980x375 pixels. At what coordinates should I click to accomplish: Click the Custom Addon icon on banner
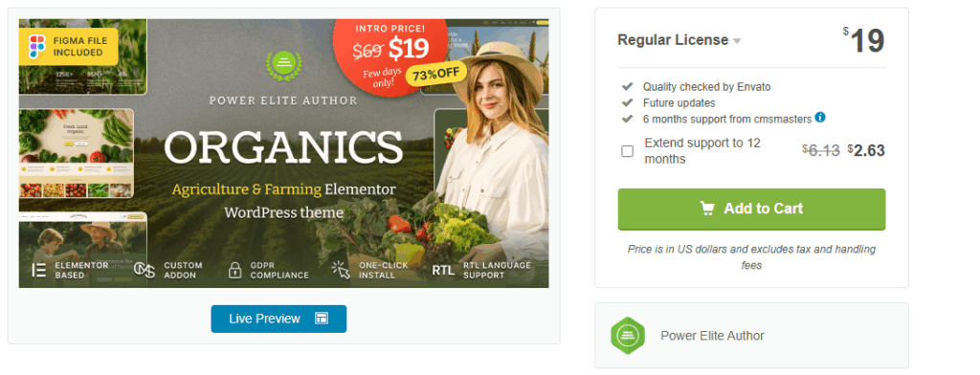coord(145,270)
